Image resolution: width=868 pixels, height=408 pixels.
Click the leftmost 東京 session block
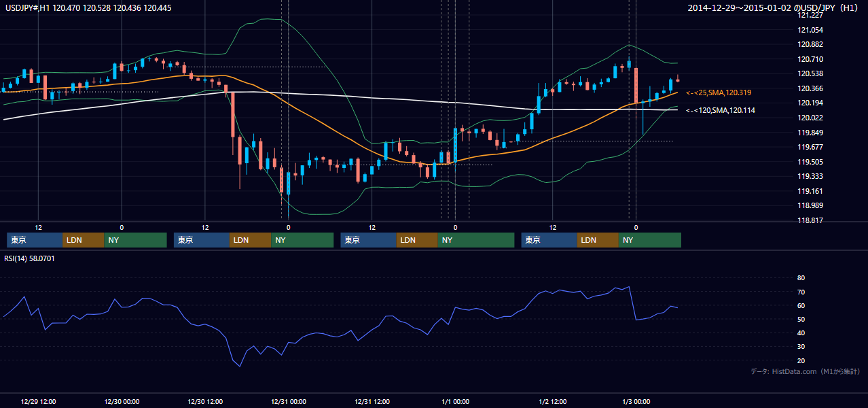tap(35, 240)
